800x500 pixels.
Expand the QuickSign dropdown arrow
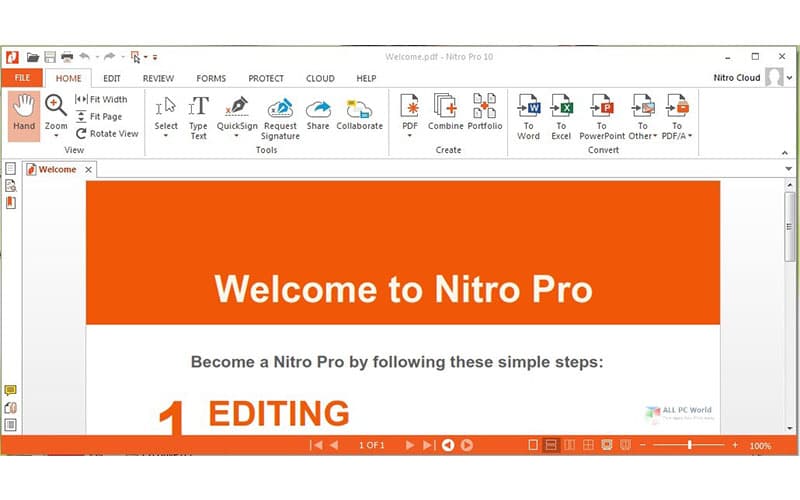(237, 136)
